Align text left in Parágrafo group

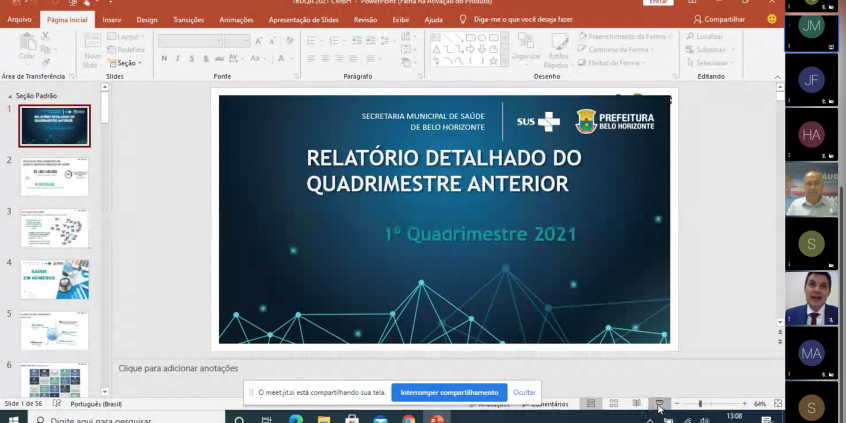311,58
